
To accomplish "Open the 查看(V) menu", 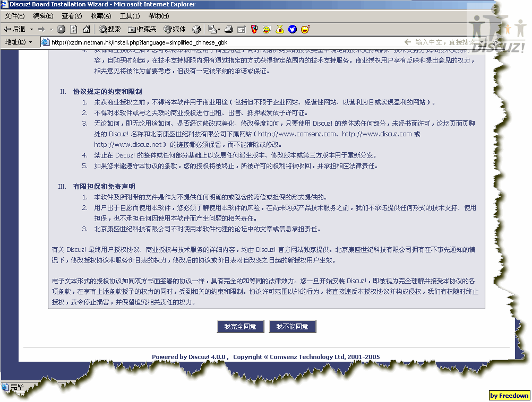I will coord(72,16).
